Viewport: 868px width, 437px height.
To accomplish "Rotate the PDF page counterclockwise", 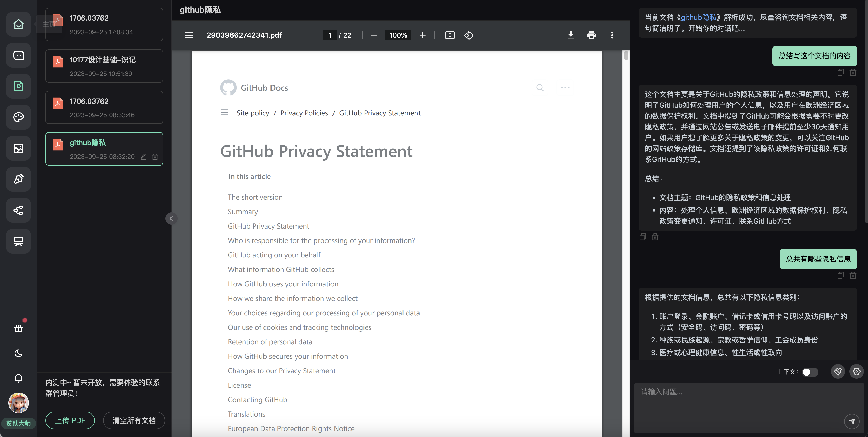I will coord(468,35).
